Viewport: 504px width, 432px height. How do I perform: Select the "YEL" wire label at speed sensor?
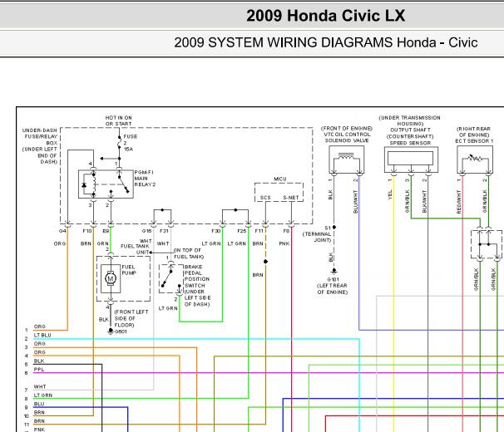click(390, 194)
